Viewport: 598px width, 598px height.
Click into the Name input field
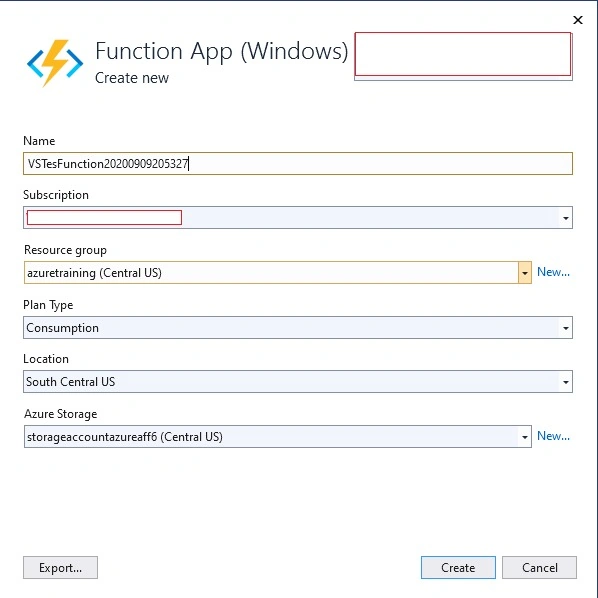298,164
